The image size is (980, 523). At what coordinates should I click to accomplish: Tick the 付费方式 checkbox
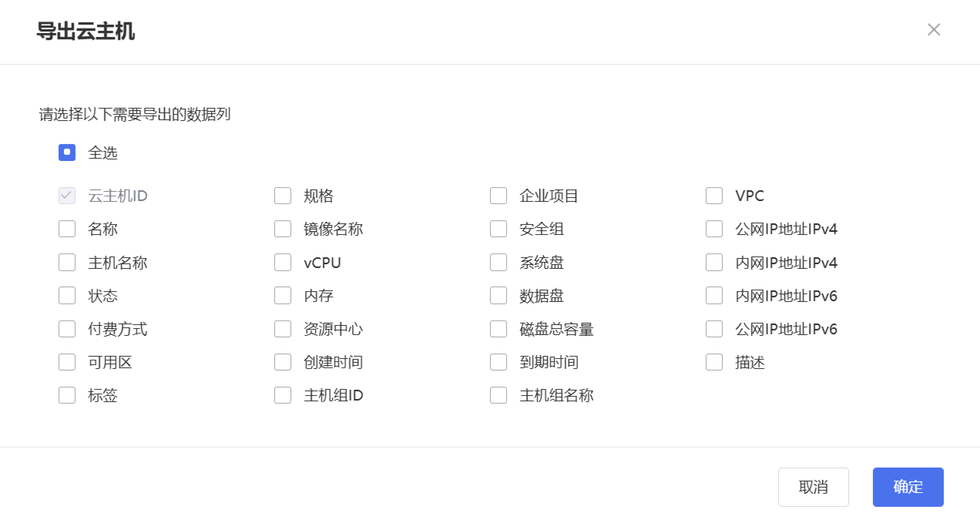67,329
